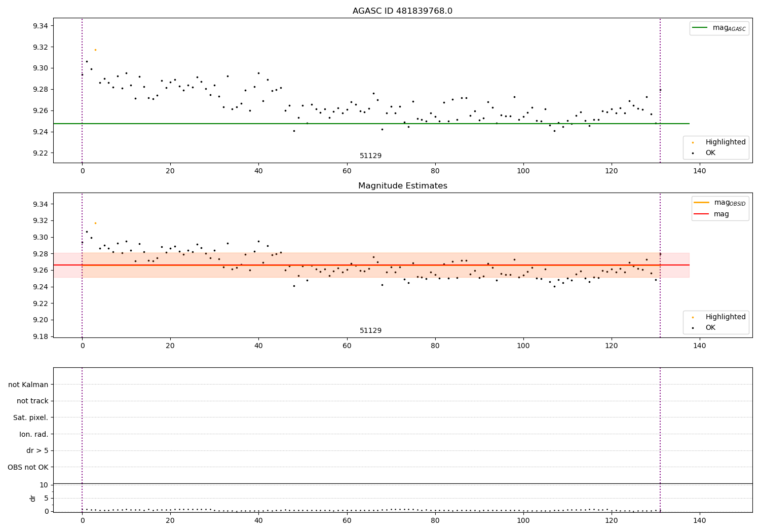Select the Magnitude Estimates subplot title

click(x=402, y=186)
